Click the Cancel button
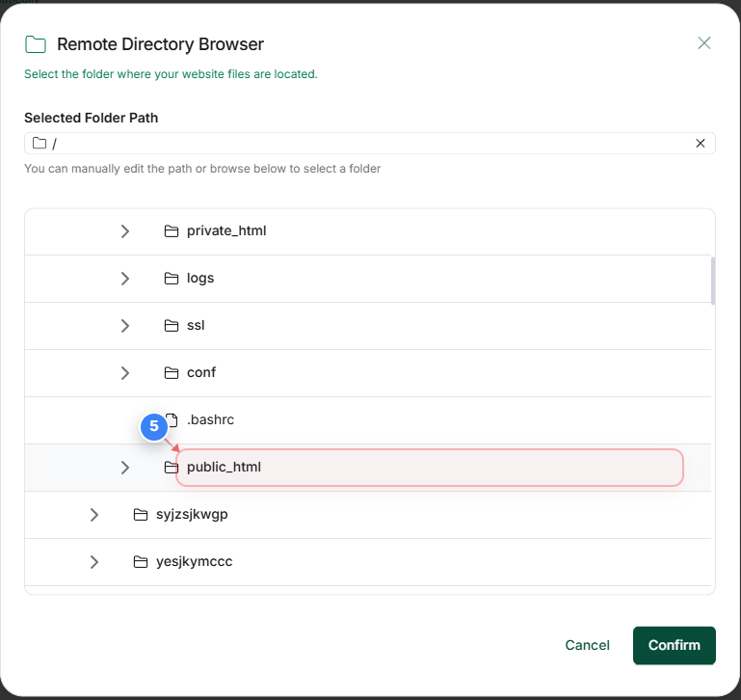This screenshot has height=700, width=741. pyautogui.click(x=588, y=646)
